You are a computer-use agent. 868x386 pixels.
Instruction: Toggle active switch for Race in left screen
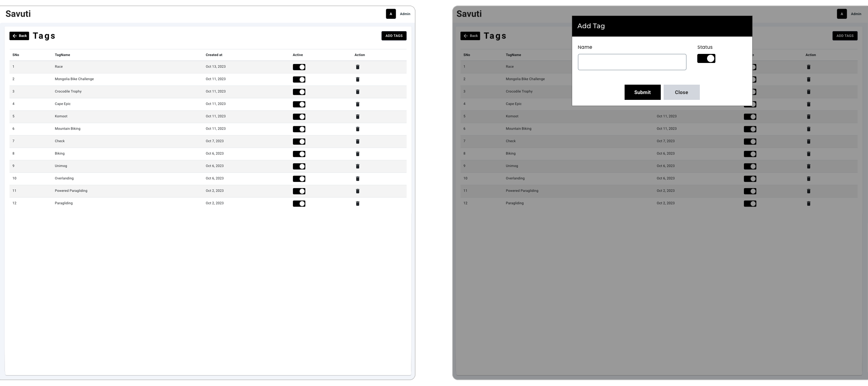click(299, 67)
